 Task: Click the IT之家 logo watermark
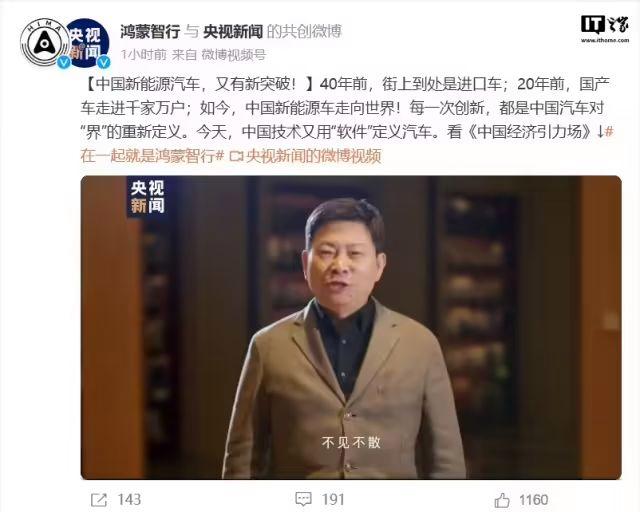click(605, 28)
